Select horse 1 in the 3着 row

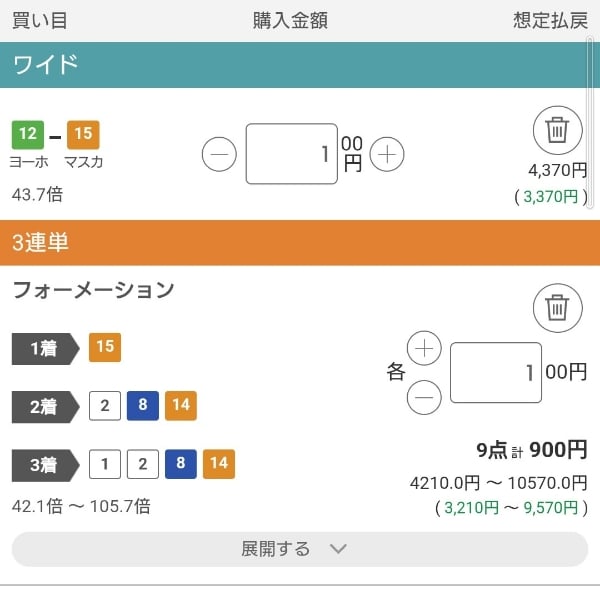point(104,463)
